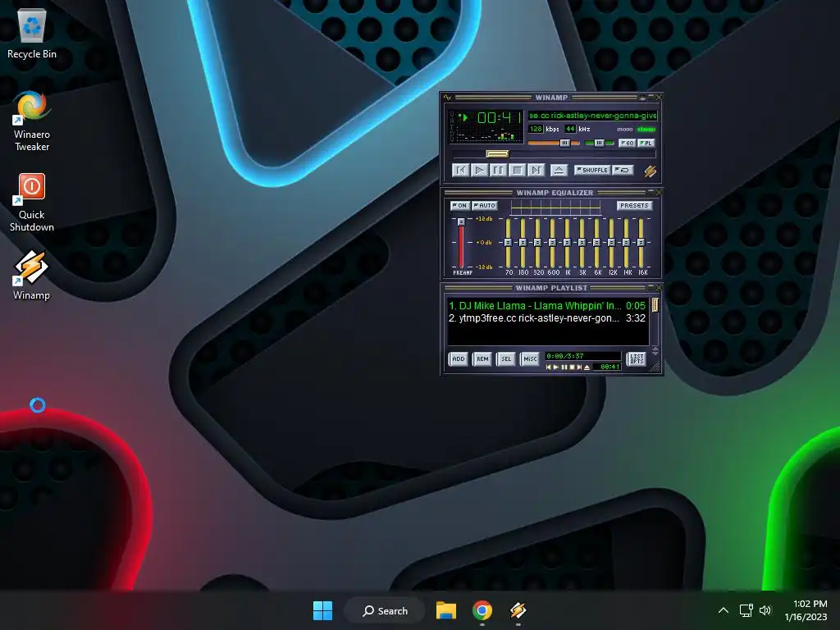Click the 14K equalizer band slider
840x630 pixels.
(x=626, y=243)
